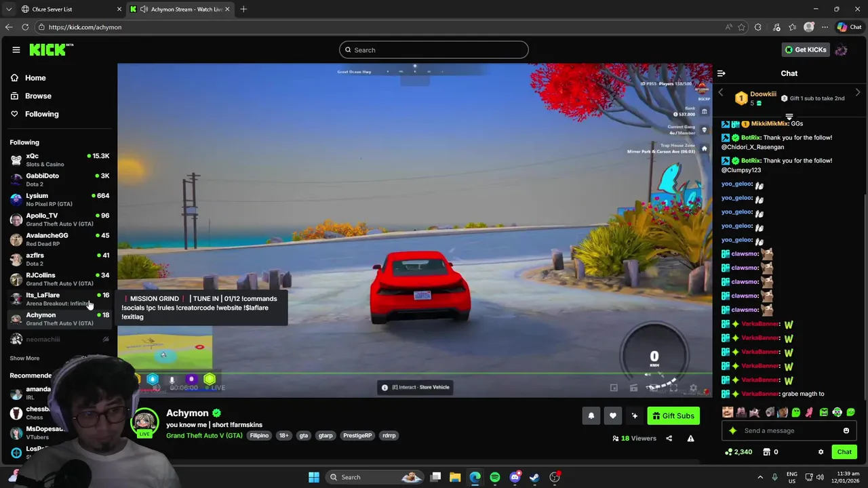Open RJCollins channel in Following list

pos(60,279)
